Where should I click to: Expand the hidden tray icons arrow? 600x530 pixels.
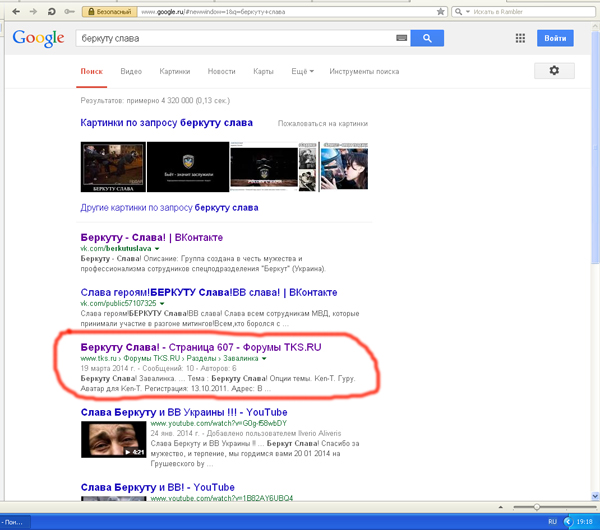pos(567,522)
